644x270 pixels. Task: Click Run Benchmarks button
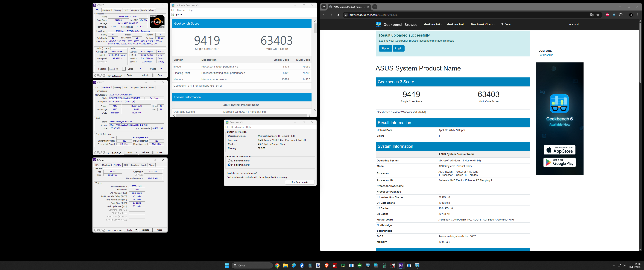(x=300, y=182)
